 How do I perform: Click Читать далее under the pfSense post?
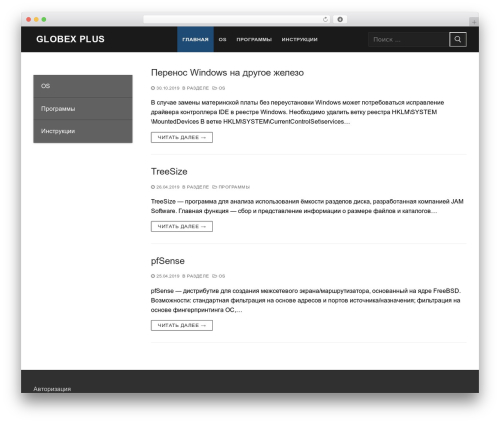(x=182, y=325)
